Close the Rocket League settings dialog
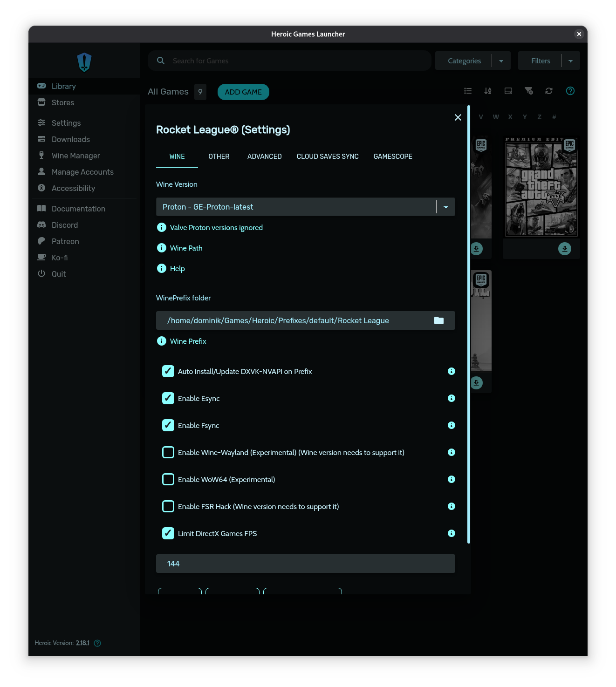 [x=458, y=117]
